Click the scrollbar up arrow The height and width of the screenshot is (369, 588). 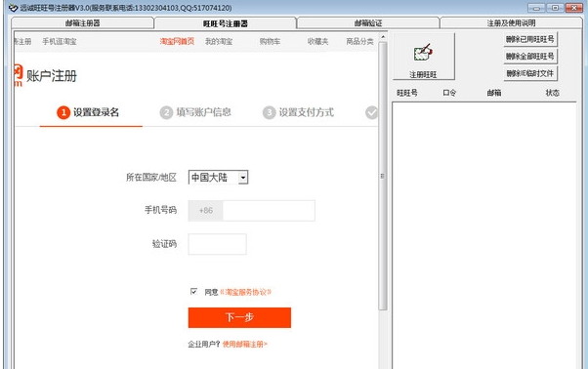click(x=383, y=37)
